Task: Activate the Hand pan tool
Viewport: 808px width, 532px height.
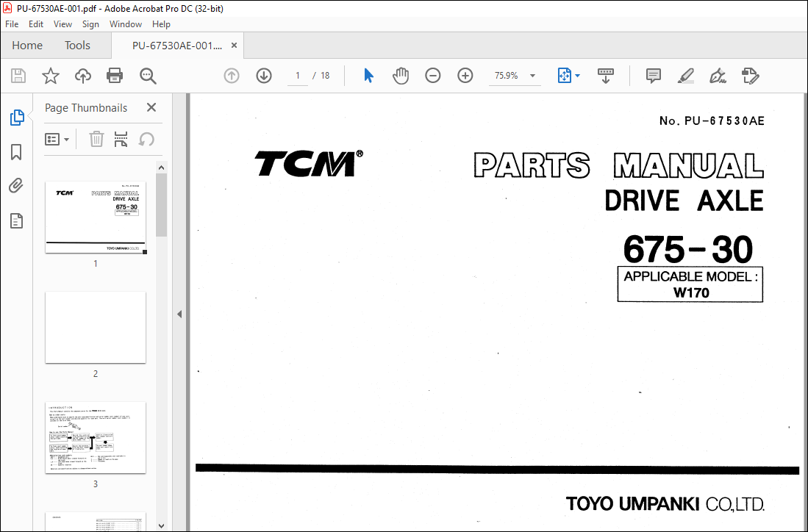Action: tap(401, 76)
